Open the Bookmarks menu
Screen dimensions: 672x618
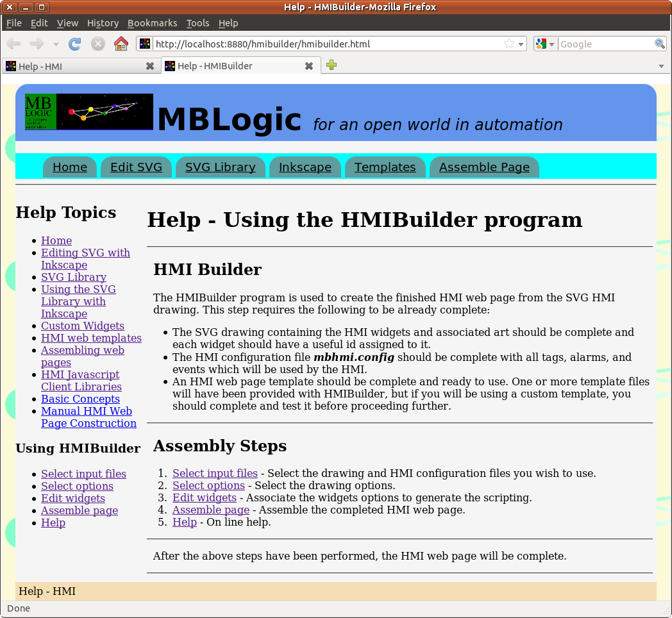pyautogui.click(x=152, y=23)
